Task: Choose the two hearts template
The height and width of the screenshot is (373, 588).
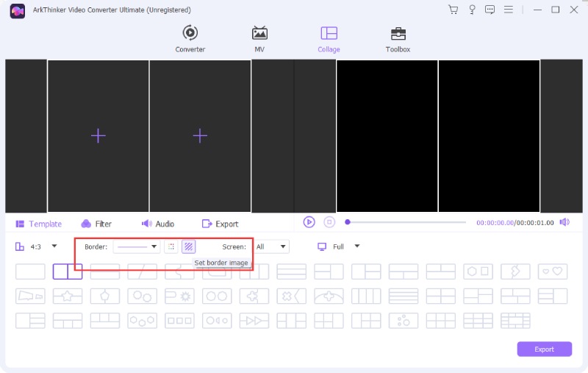Action: 553,271
